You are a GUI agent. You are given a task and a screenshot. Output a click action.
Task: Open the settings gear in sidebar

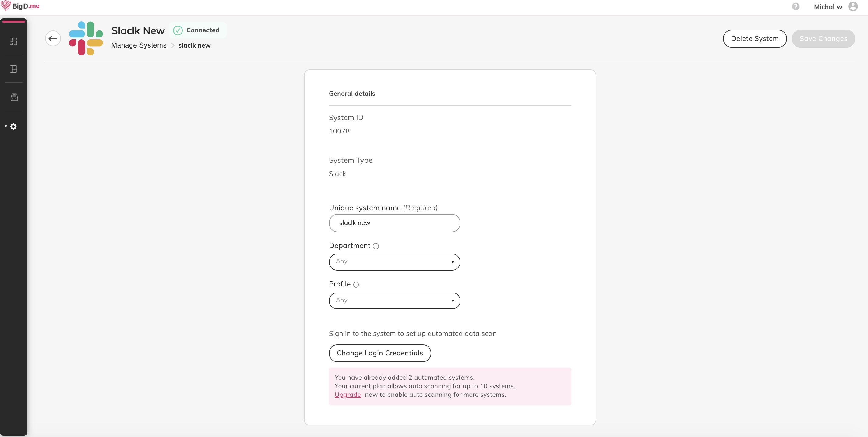click(13, 126)
